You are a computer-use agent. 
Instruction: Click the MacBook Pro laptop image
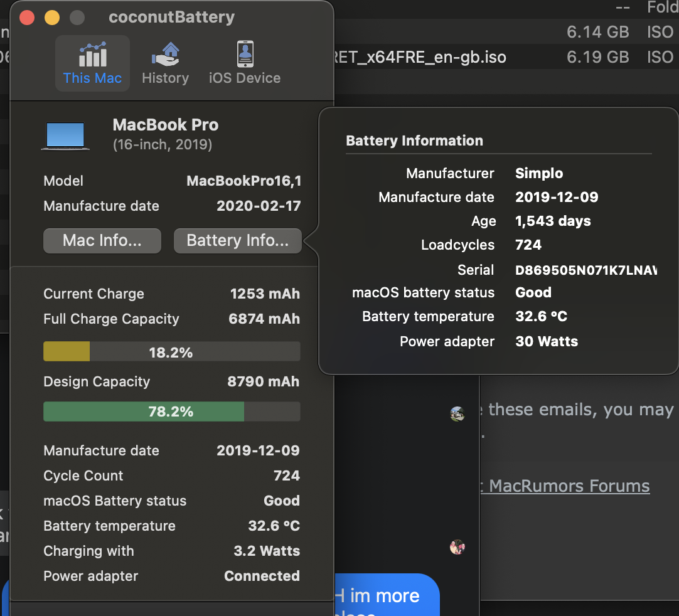65,135
